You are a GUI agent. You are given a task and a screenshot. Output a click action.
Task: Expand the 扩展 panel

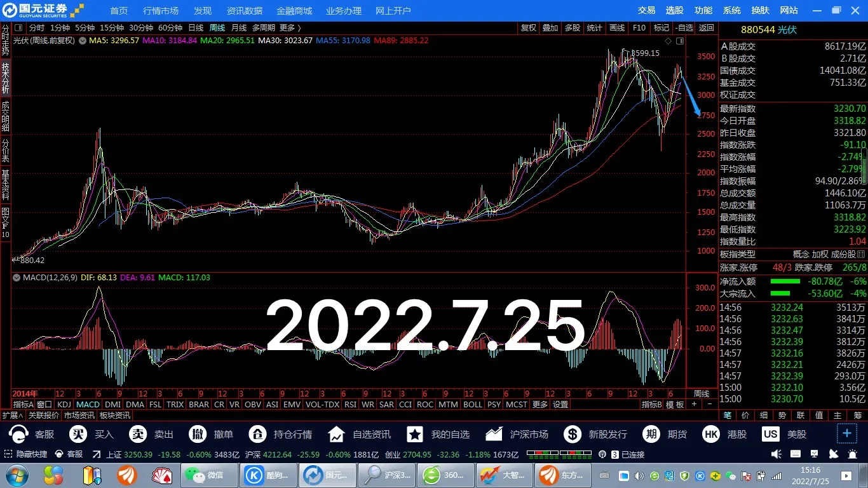click(12, 415)
